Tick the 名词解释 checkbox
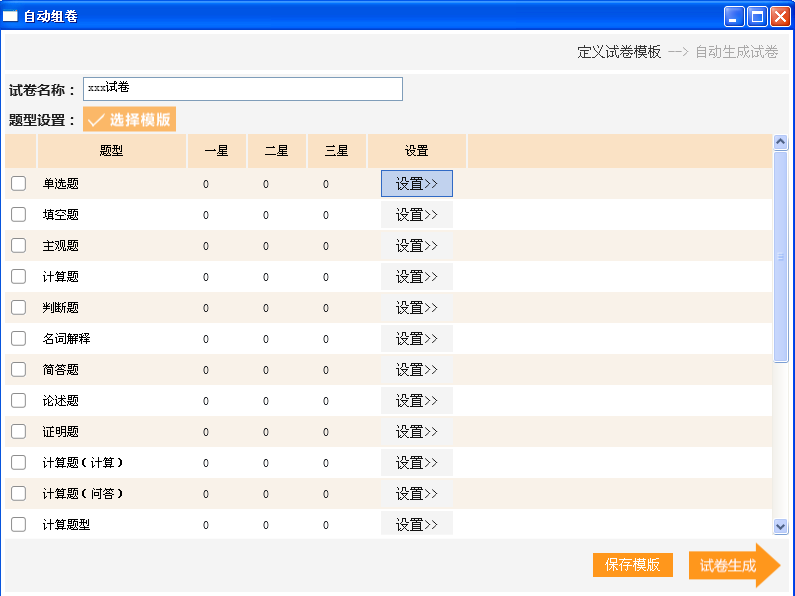The image size is (795, 596). (19, 338)
